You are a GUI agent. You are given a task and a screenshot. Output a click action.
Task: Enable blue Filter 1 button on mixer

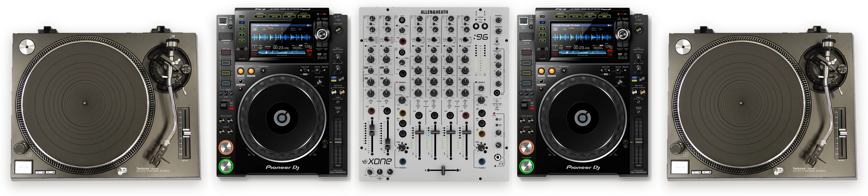(x=402, y=162)
